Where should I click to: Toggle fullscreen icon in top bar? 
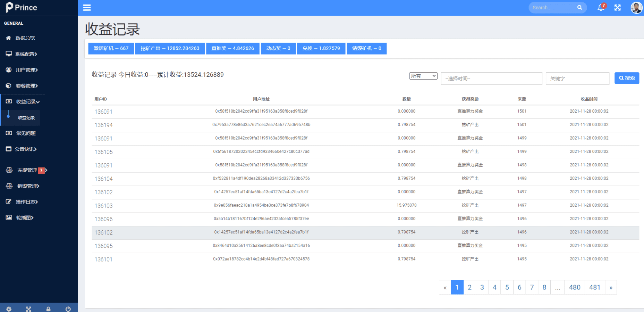(x=617, y=8)
